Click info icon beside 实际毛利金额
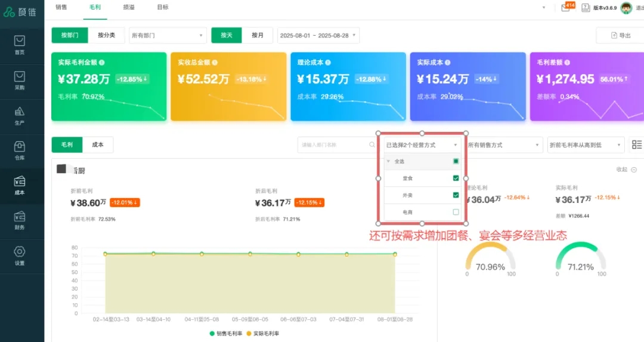Screen dimensions: 644x342 point(102,63)
